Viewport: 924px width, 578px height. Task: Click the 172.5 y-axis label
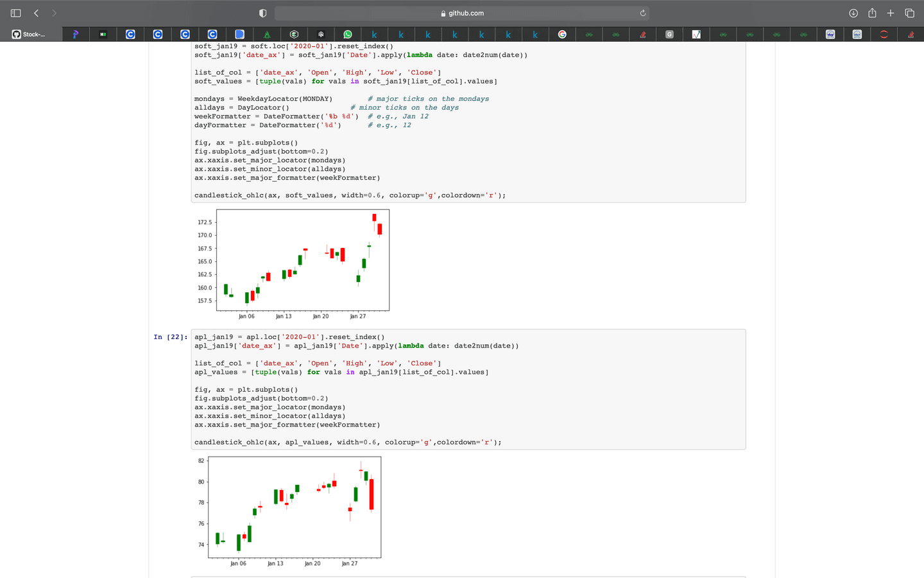[204, 222]
